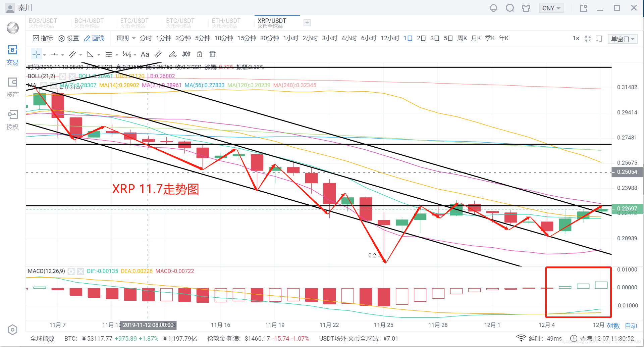
Task: Expand crosshair cursor tool options arrow
Action: point(44,55)
